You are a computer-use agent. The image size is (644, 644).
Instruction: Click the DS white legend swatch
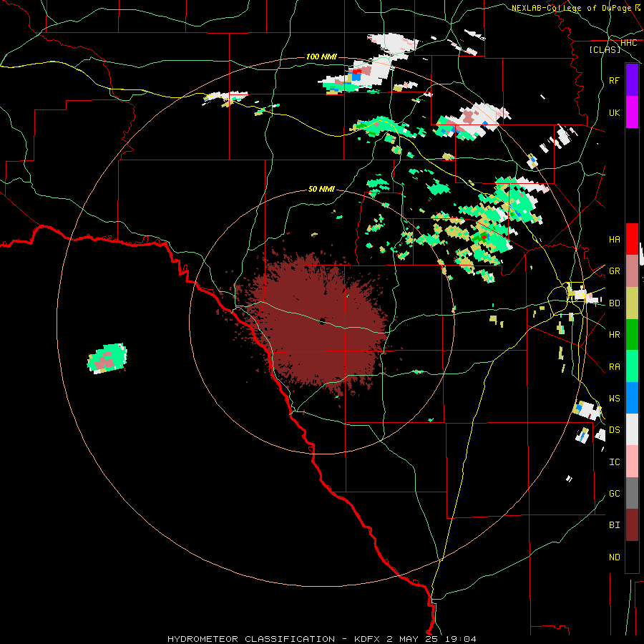pos(632,429)
